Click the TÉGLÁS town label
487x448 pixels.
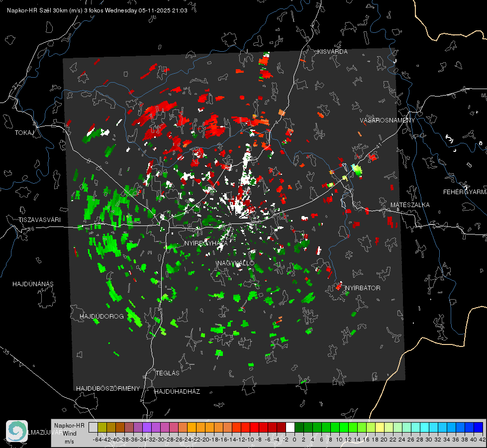168,373
